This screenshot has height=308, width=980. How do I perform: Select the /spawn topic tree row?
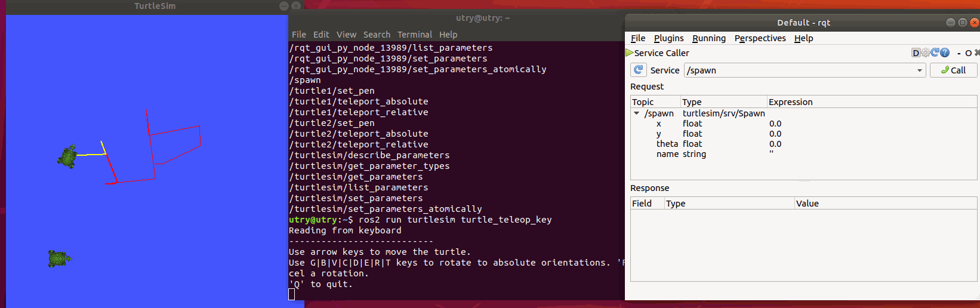[x=659, y=113]
